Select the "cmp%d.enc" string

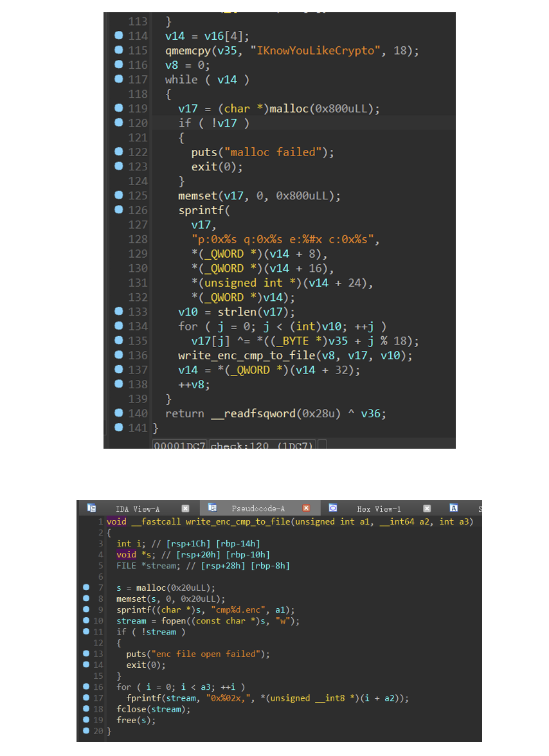238,610
